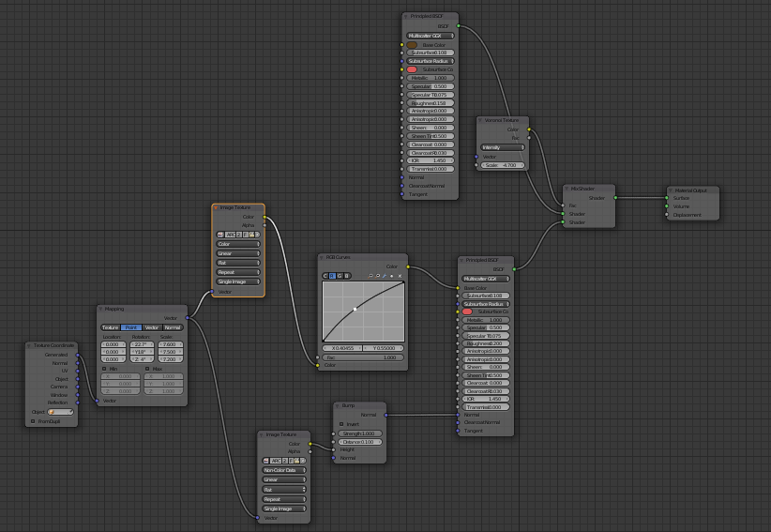Collapse the Material Output node

coord(671,190)
